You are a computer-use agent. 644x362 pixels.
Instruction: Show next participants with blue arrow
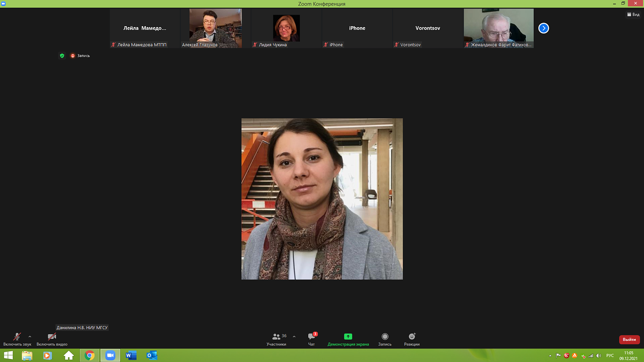[544, 28]
